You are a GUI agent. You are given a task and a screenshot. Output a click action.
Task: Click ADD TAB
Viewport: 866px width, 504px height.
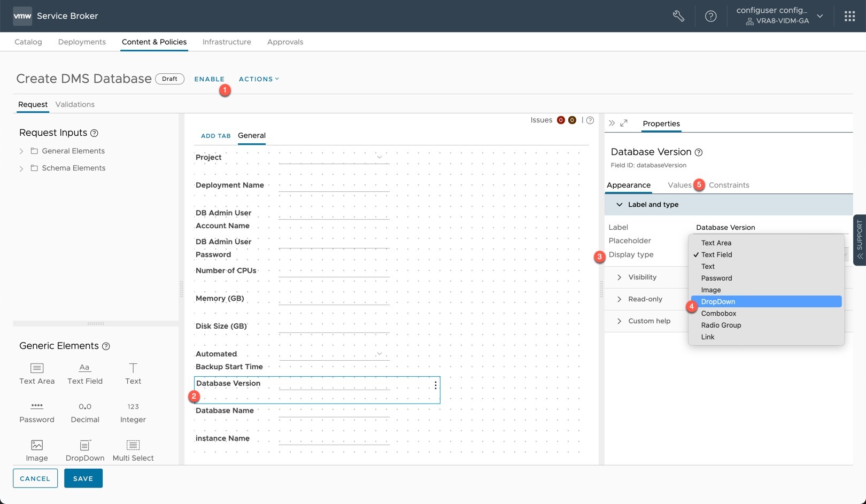tap(215, 136)
